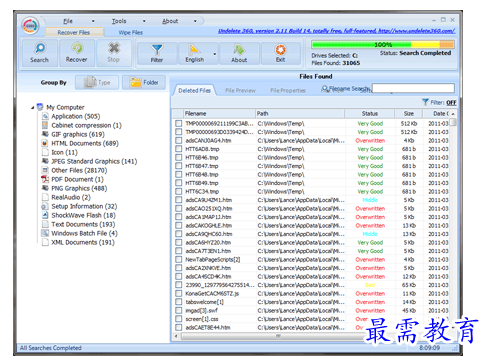
Task: Click the English language flag button
Action: (x=195, y=53)
